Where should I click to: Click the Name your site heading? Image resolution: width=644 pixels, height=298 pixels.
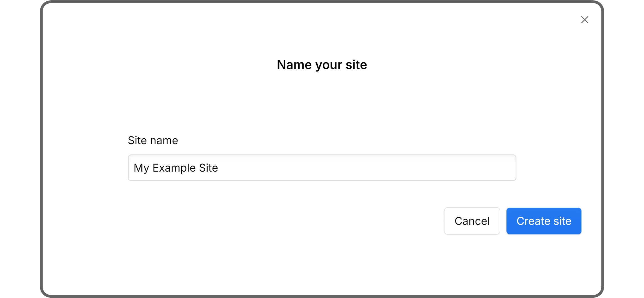point(322,65)
